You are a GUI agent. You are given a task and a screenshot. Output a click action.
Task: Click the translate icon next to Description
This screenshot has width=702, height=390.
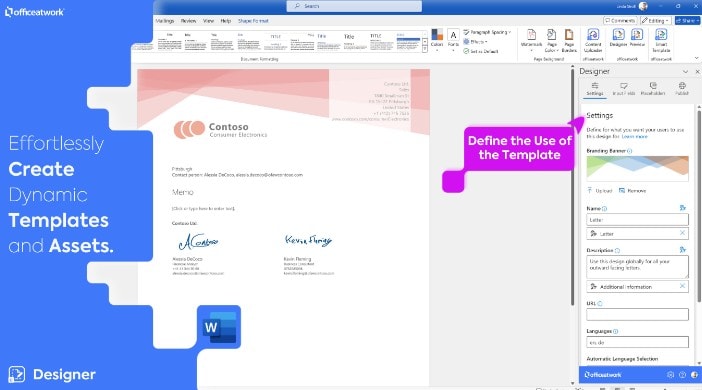pyautogui.click(x=683, y=250)
